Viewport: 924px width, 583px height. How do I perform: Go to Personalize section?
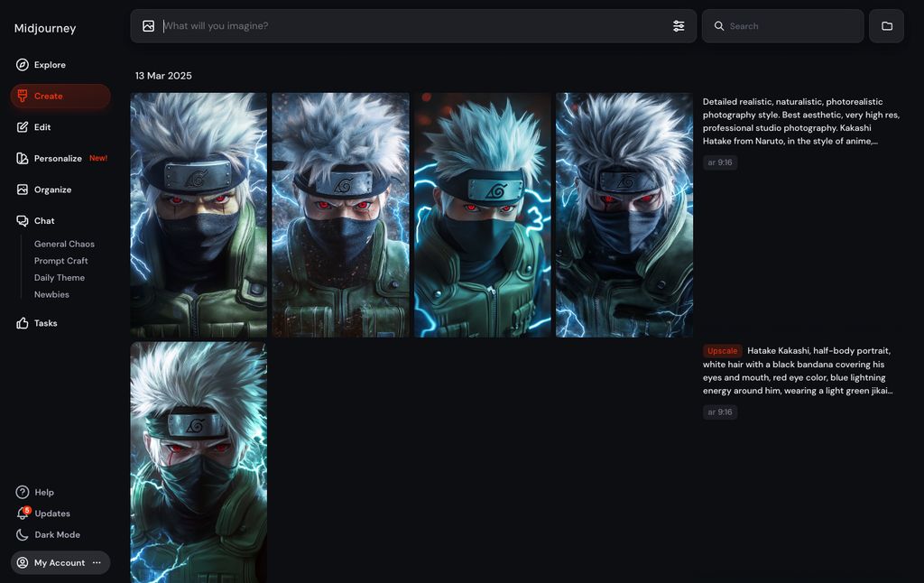coord(58,159)
